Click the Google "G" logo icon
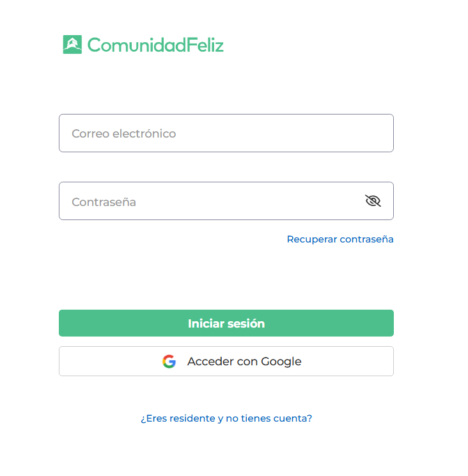The image size is (468, 476). coord(169,361)
